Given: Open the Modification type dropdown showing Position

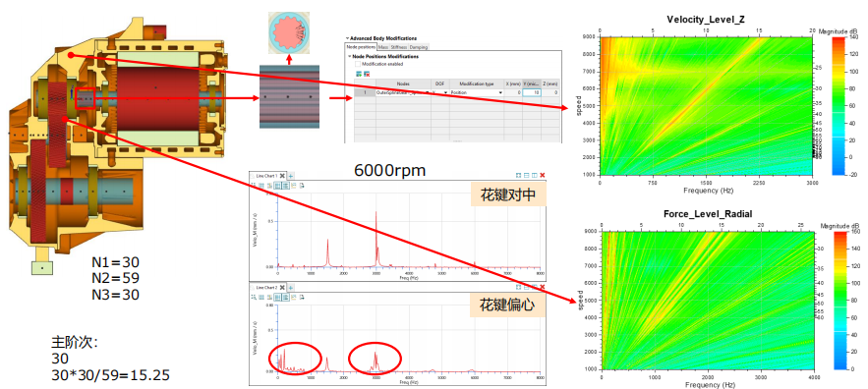Looking at the screenshot, I should pos(500,92).
